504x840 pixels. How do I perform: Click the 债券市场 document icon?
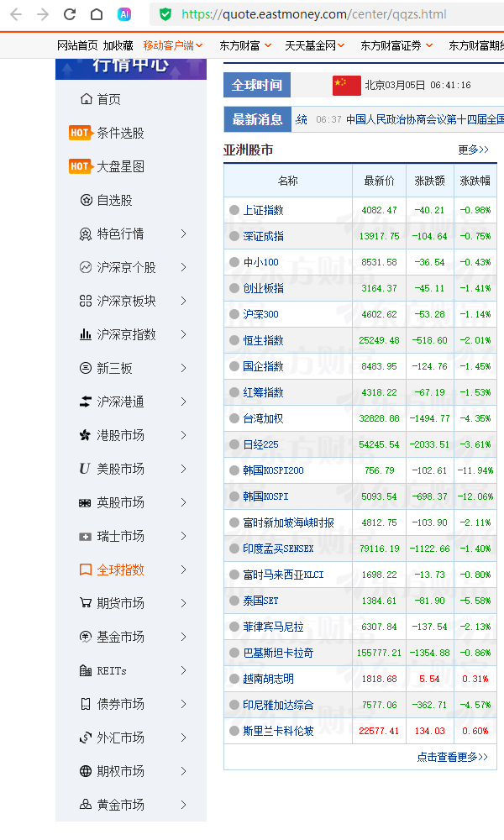tap(86, 704)
